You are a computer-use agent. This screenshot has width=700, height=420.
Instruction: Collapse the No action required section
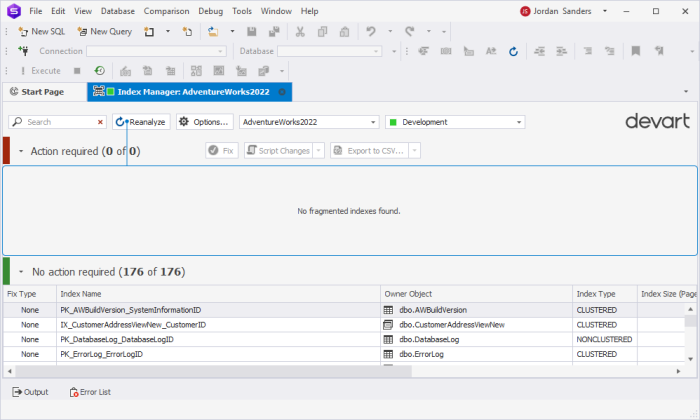pyautogui.click(x=21, y=272)
